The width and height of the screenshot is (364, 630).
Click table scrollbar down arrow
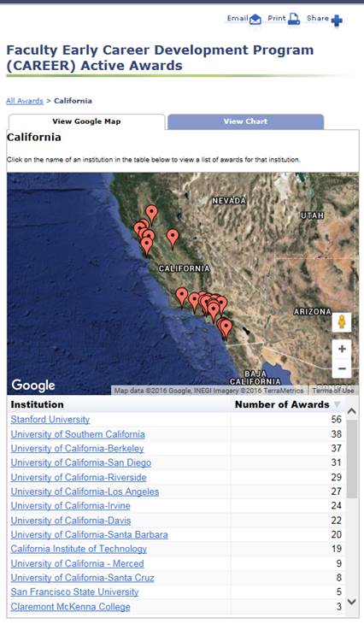(351, 602)
